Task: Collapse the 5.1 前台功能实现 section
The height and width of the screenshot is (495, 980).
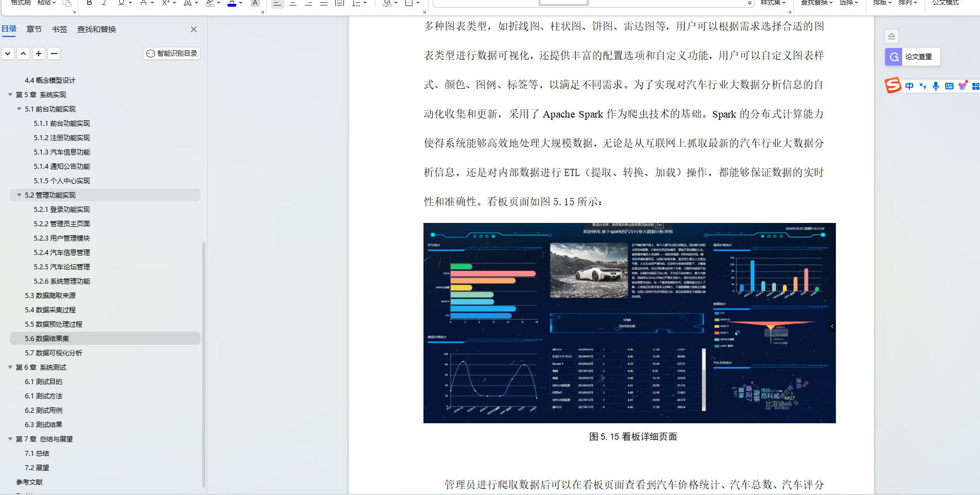Action: (x=19, y=109)
